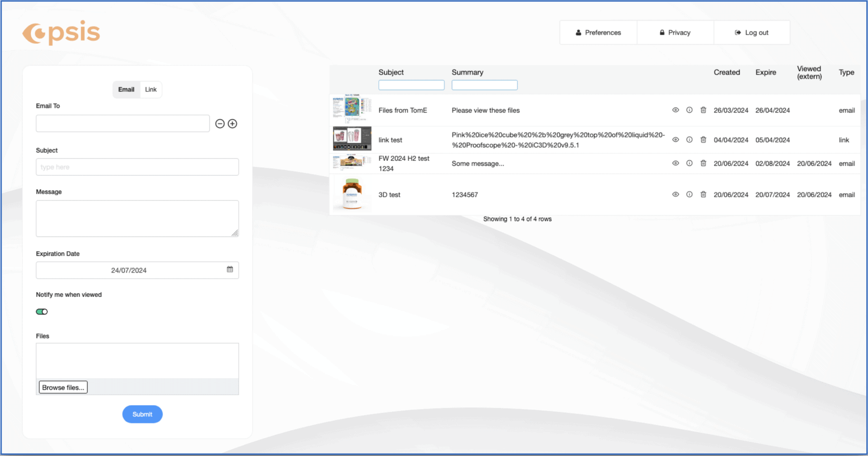Open Preferences from the top bar

click(598, 33)
